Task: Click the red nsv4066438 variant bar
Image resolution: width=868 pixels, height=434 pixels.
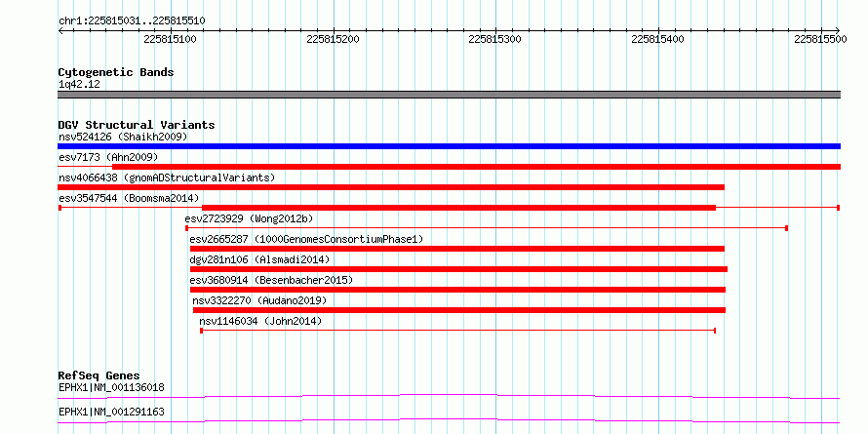Action: 391,187
